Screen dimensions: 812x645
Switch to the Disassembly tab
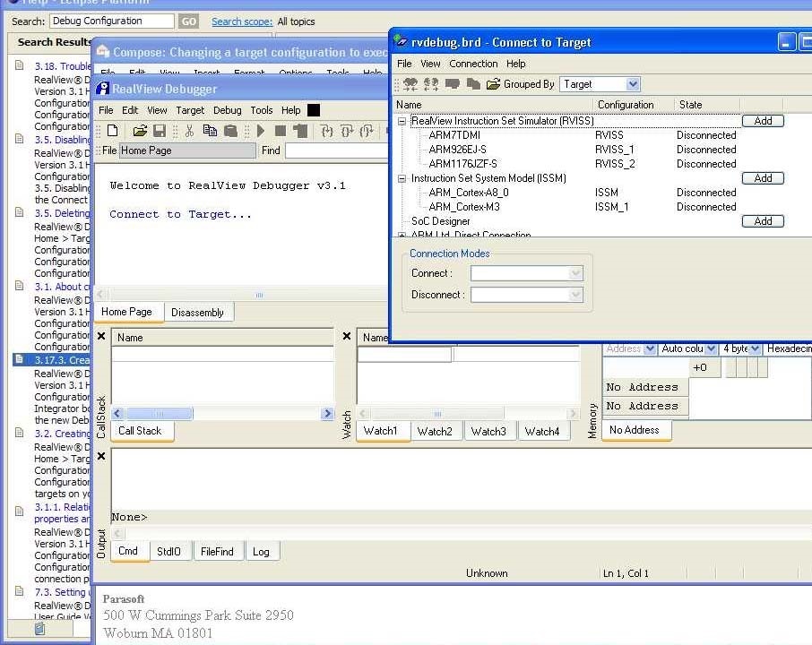197,313
